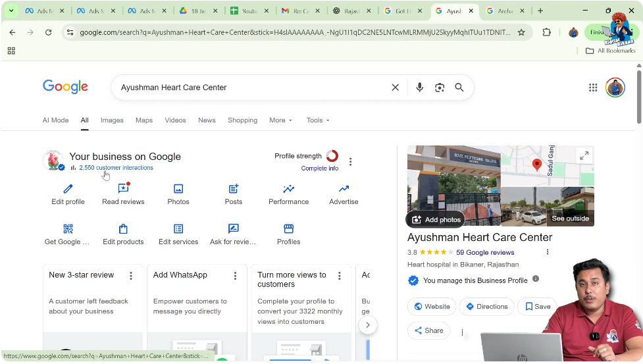Open Edit services list shortcut
The image size is (643, 364).
click(178, 234)
